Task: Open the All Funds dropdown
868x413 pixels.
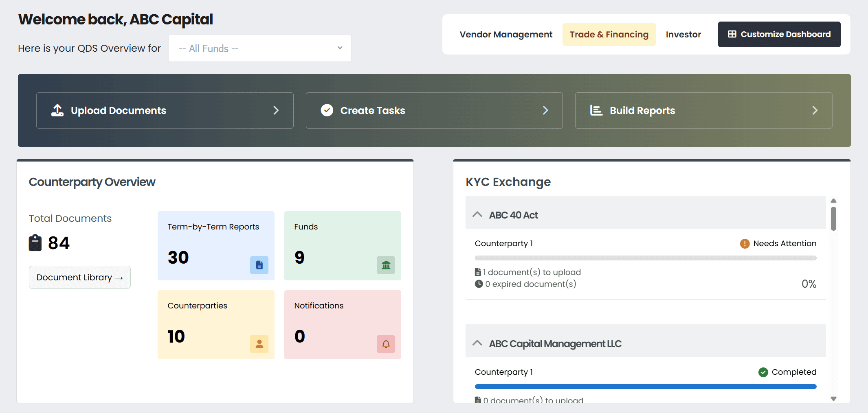Action: (x=260, y=48)
